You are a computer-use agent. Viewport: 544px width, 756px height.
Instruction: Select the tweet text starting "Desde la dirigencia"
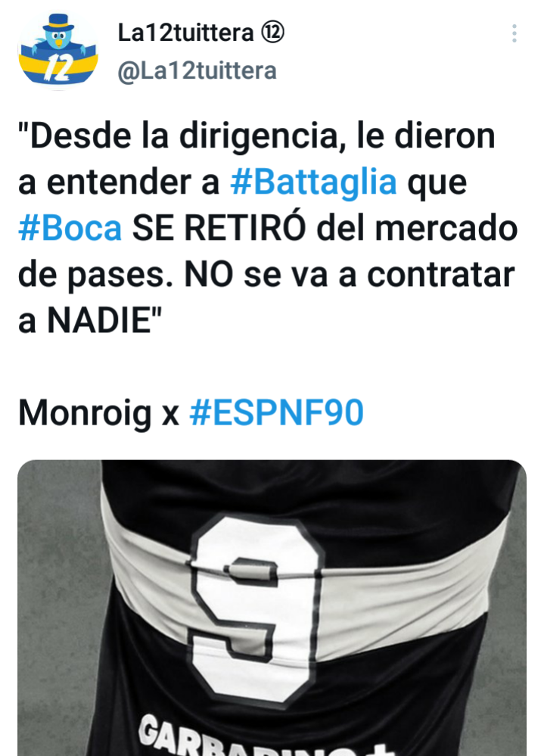click(268, 229)
